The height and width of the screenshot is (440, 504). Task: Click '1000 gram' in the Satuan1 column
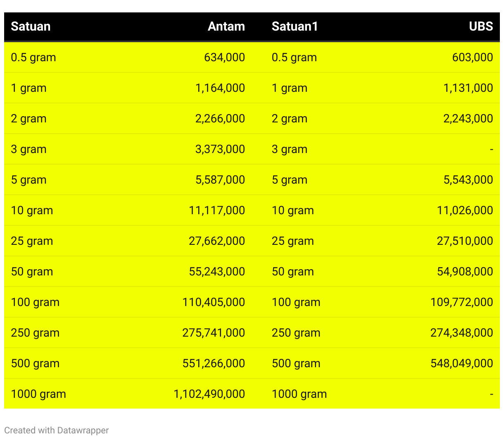[x=300, y=394]
